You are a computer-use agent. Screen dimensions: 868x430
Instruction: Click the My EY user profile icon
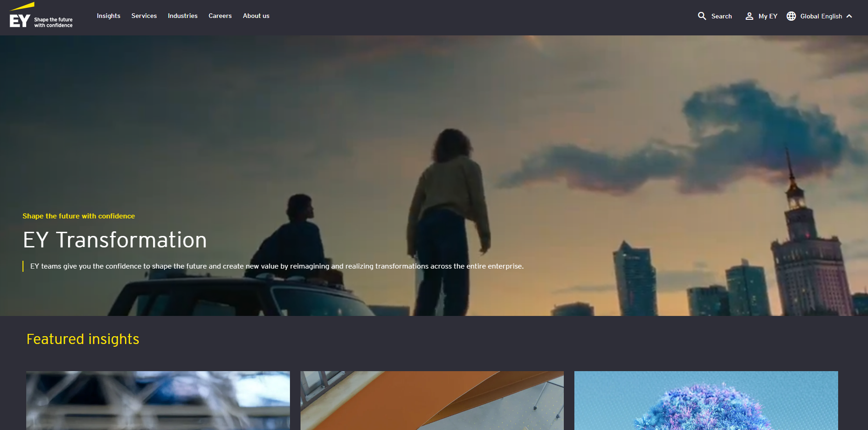point(749,16)
